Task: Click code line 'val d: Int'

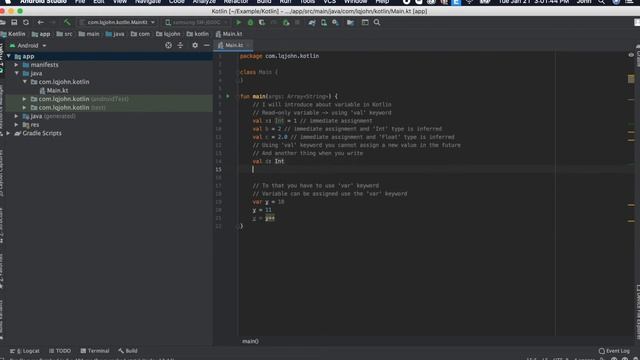Action: pos(268,162)
